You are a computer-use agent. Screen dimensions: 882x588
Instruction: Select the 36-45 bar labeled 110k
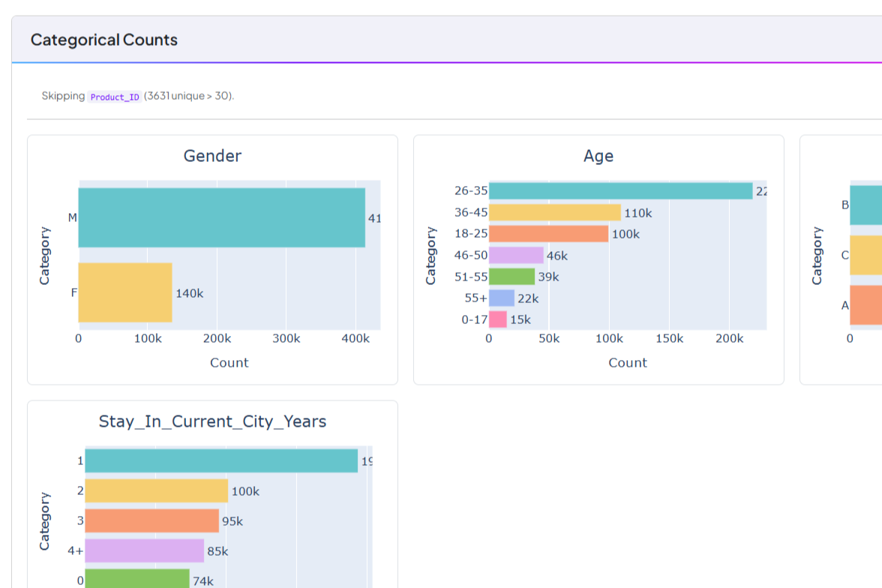(555, 212)
